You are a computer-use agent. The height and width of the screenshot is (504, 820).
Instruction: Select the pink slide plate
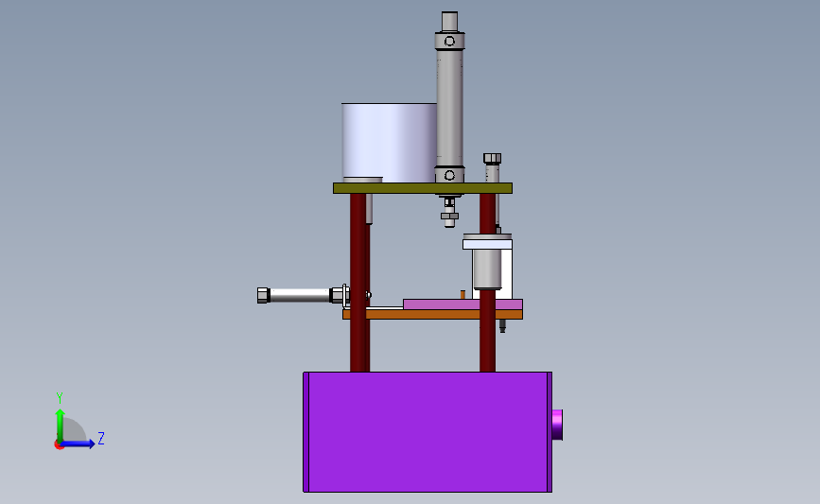(x=462, y=304)
